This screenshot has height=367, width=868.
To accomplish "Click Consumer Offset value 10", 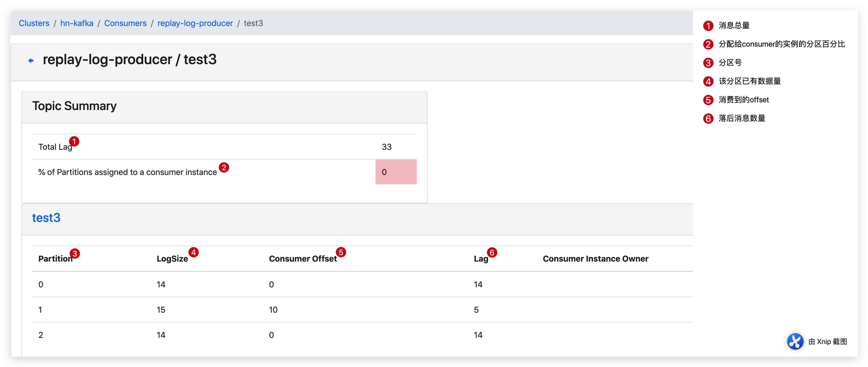I will (x=273, y=310).
